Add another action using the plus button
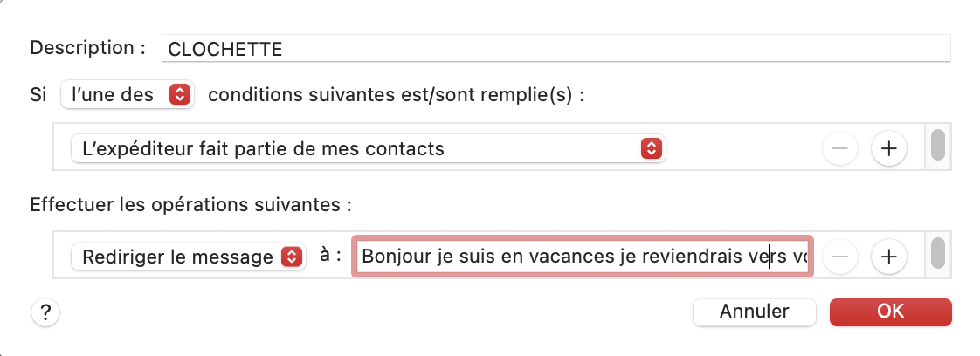 pyautogui.click(x=888, y=257)
